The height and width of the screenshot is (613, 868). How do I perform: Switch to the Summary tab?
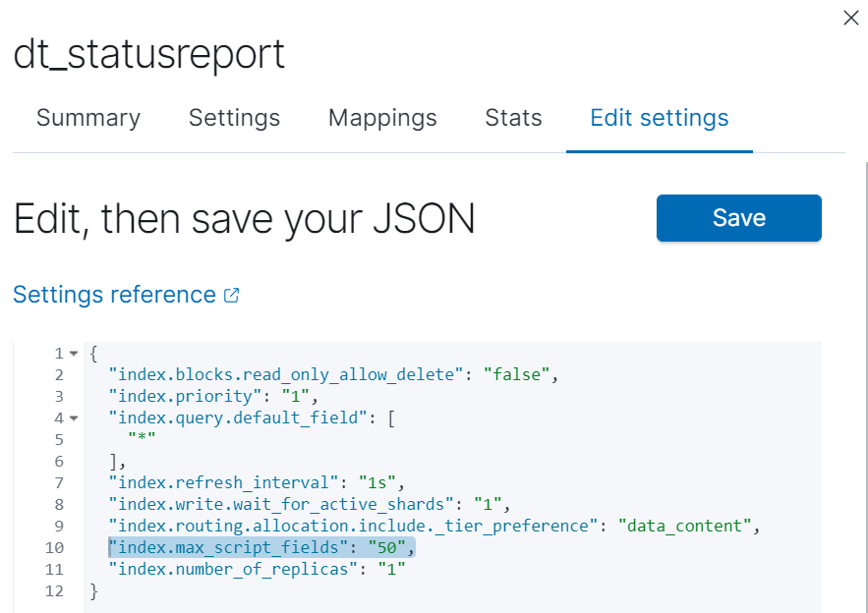pyautogui.click(x=88, y=119)
